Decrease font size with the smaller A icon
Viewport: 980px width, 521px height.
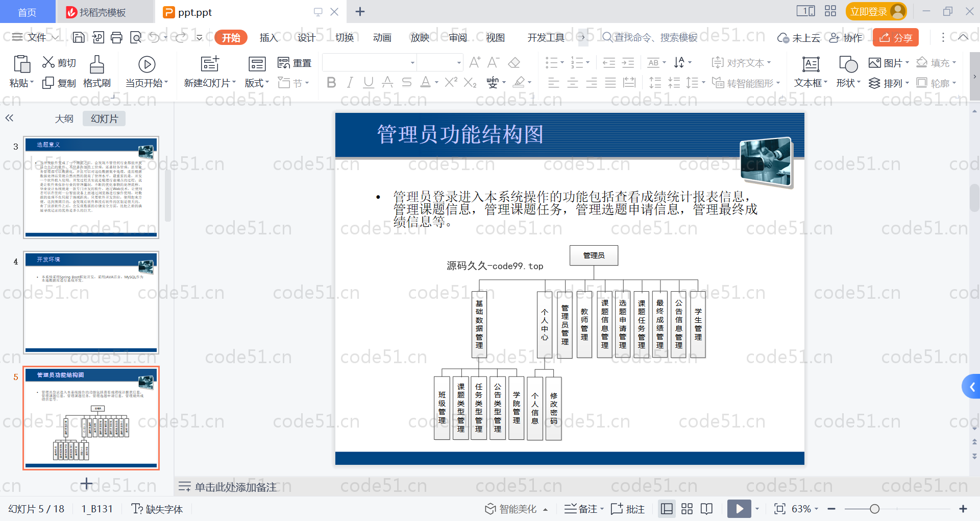(x=493, y=62)
